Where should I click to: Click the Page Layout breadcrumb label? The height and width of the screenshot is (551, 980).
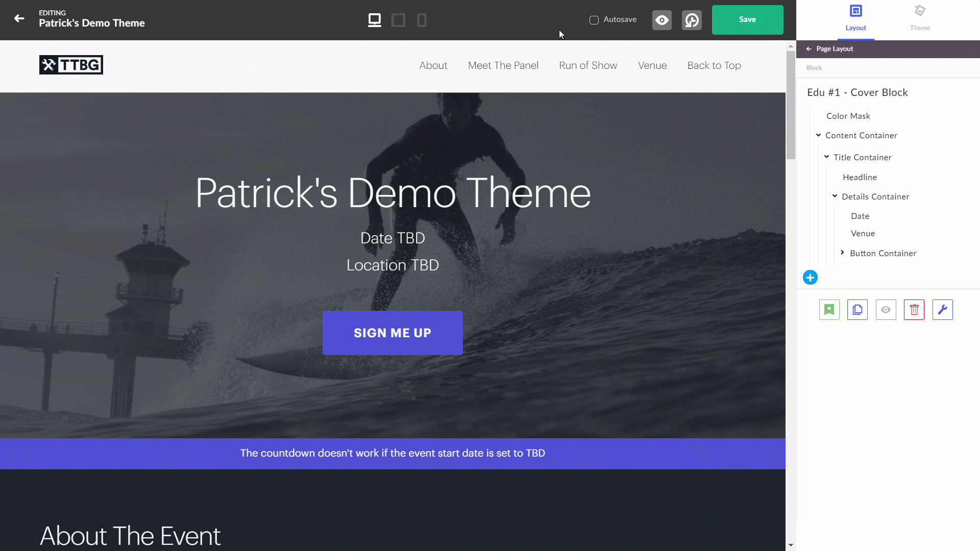point(835,49)
